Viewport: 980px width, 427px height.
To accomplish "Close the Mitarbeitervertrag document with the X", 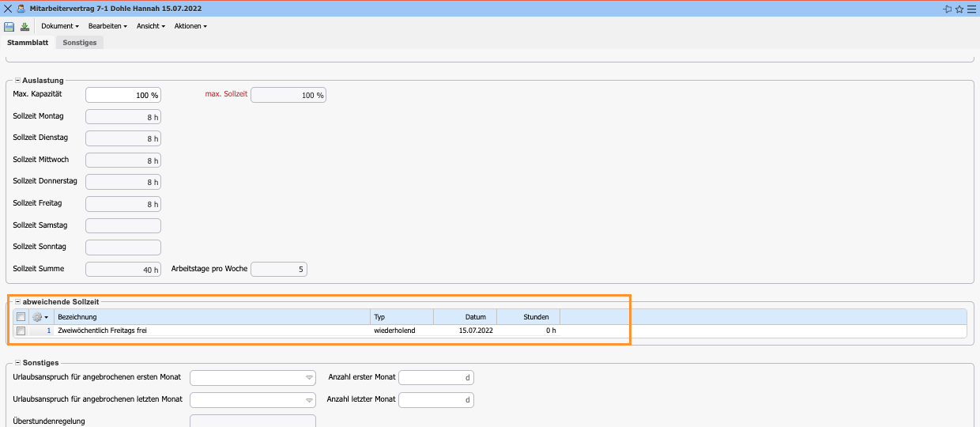I will 8,9.
